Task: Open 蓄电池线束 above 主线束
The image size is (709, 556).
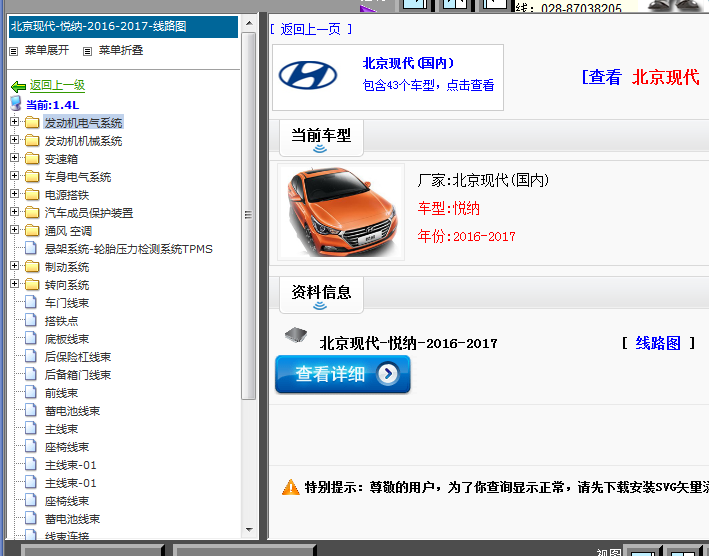Action: tap(72, 411)
